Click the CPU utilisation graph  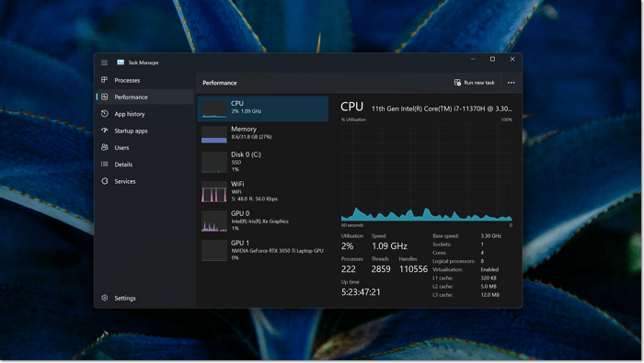tap(426, 172)
